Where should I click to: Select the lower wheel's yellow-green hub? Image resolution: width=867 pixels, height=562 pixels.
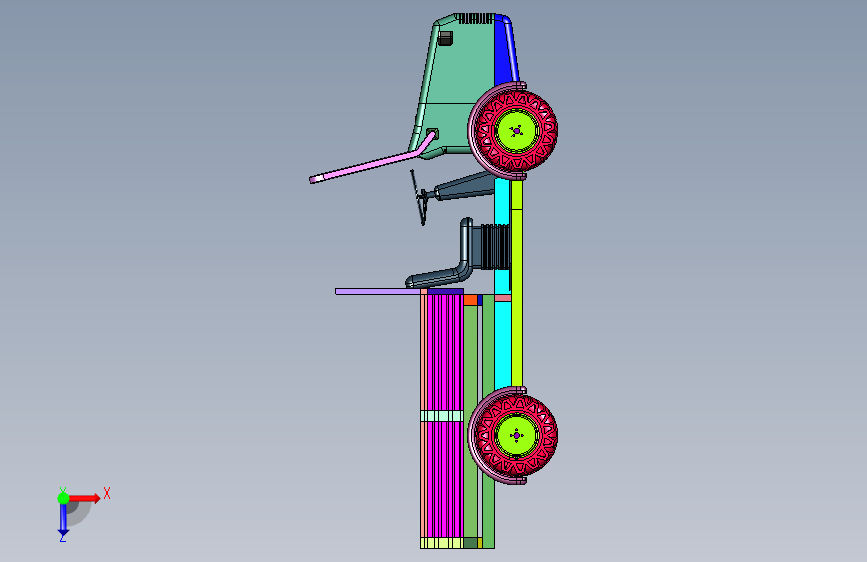coord(516,435)
